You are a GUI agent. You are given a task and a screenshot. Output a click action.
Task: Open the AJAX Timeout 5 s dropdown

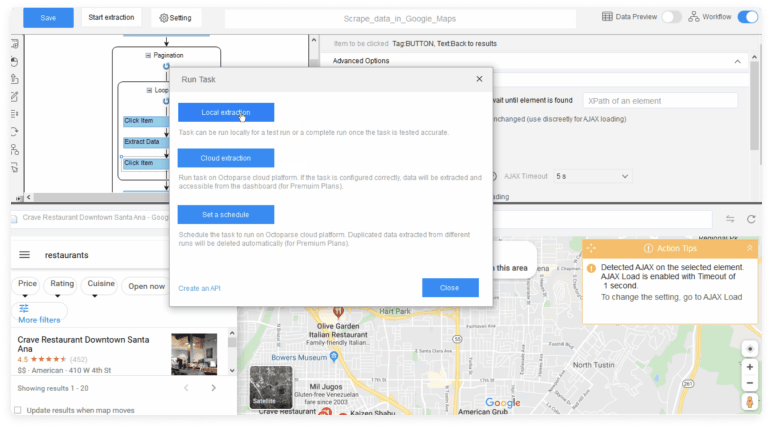(x=593, y=176)
